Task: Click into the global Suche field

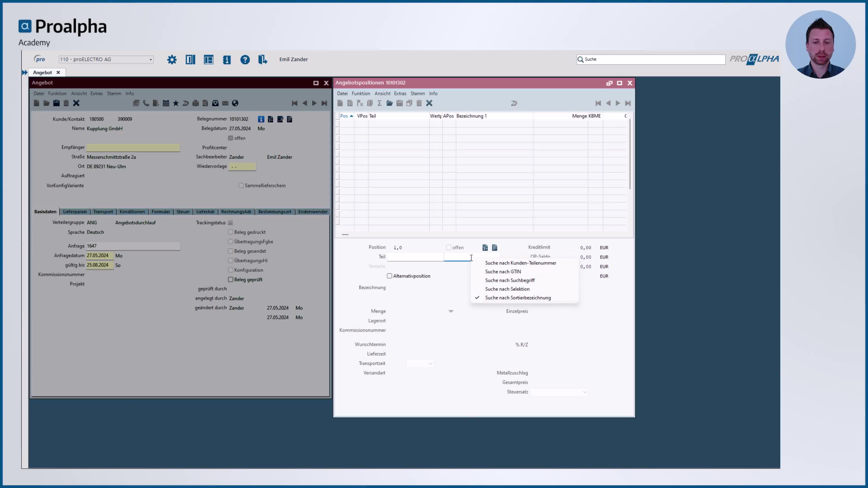Action: [651, 60]
